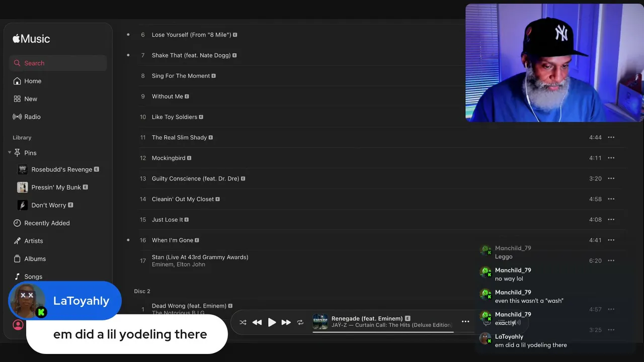The image size is (644, 362).
Task: Click the Search field
Action: (x=58, y=63)
